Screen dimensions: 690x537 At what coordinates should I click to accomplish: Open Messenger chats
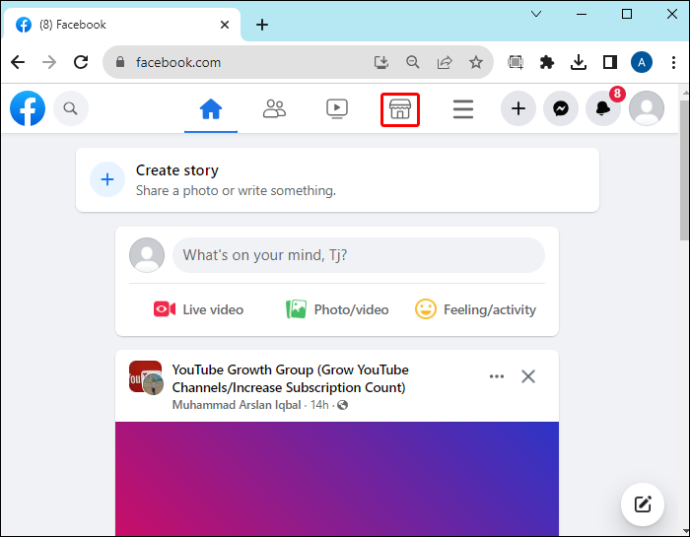point(561,108)
